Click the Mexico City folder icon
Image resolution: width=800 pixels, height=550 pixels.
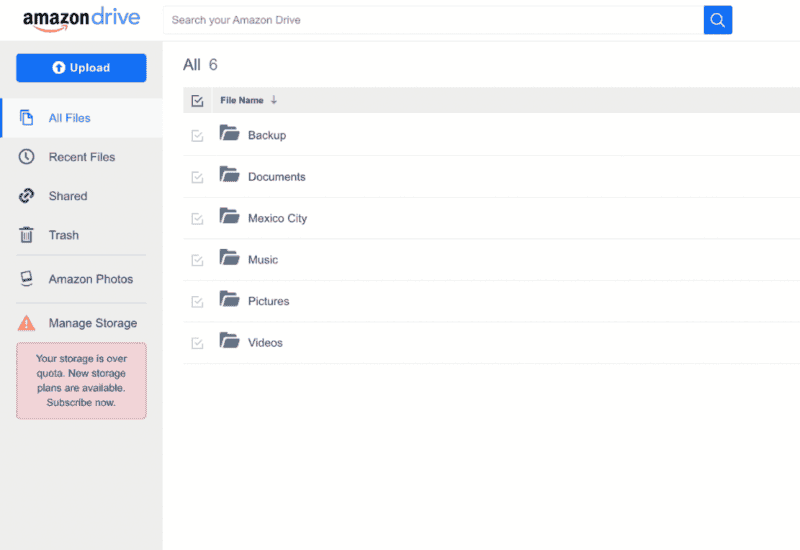point(229,215)
